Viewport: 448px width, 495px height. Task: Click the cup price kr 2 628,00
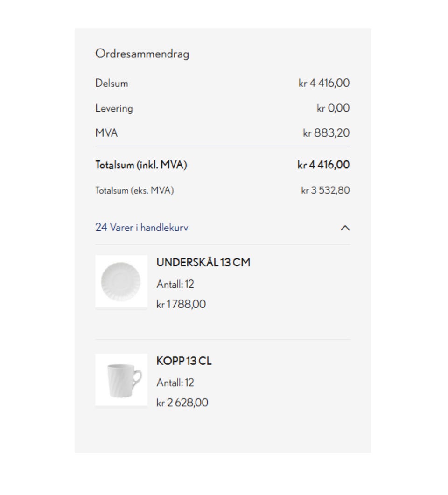pyautogui.click(x=182, y=403)
